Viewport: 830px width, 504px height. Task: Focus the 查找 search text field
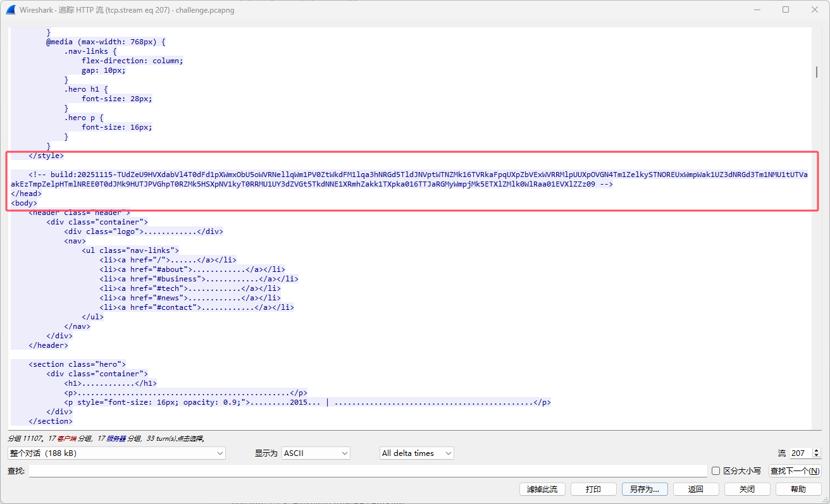(368, 470)
